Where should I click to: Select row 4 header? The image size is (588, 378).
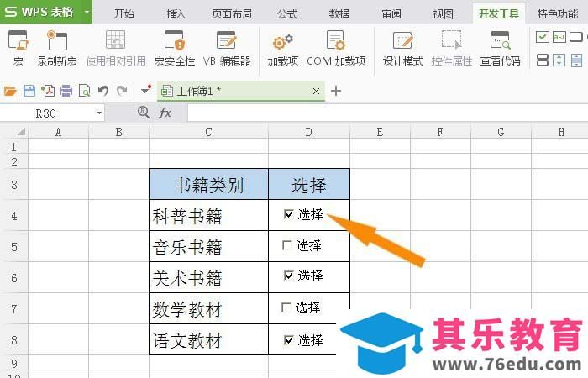point(14,216)
